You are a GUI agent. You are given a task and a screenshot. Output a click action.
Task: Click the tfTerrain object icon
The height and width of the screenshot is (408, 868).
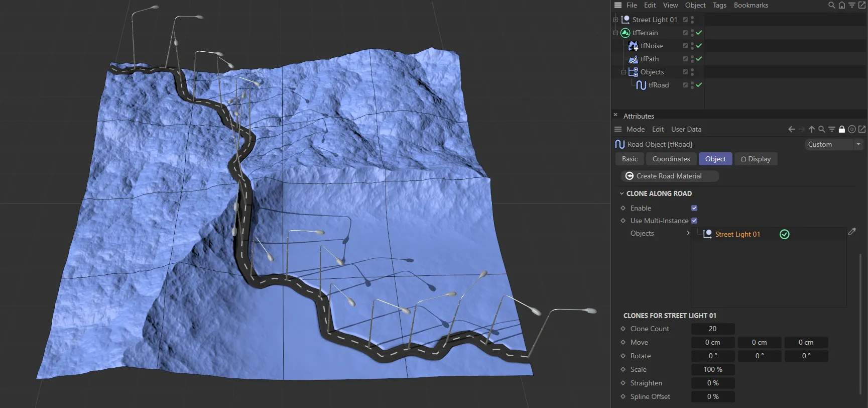coord(625,33)
